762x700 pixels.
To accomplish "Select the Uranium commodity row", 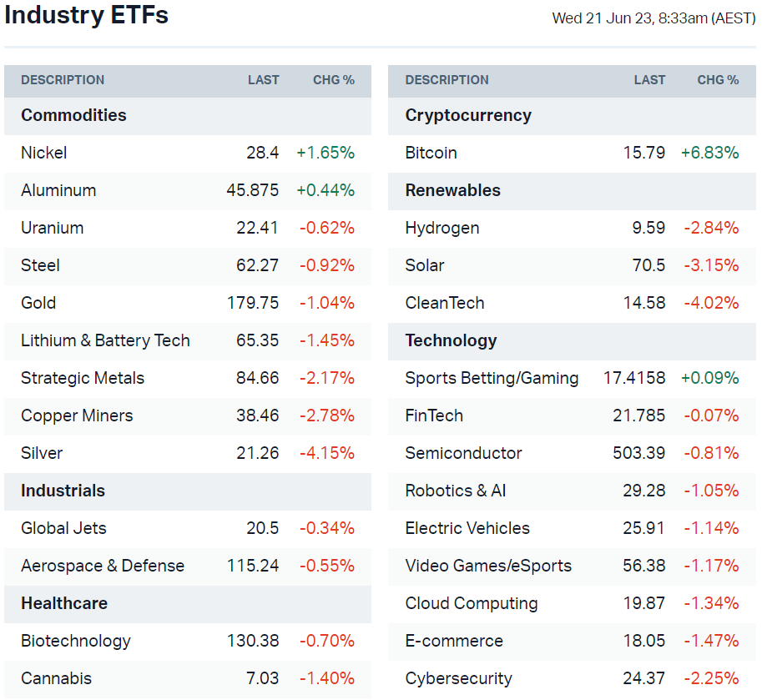I will (x=52, y=228).
